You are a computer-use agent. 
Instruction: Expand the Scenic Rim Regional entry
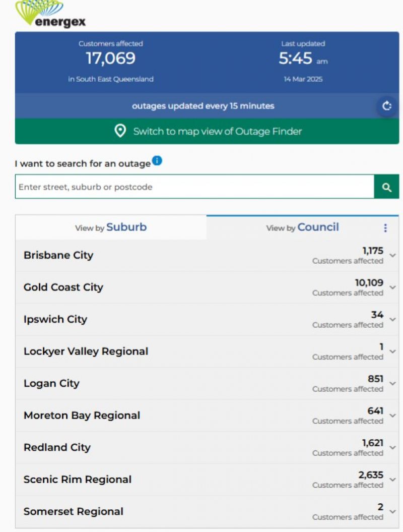pyautogui.click(x=392, y=480)
